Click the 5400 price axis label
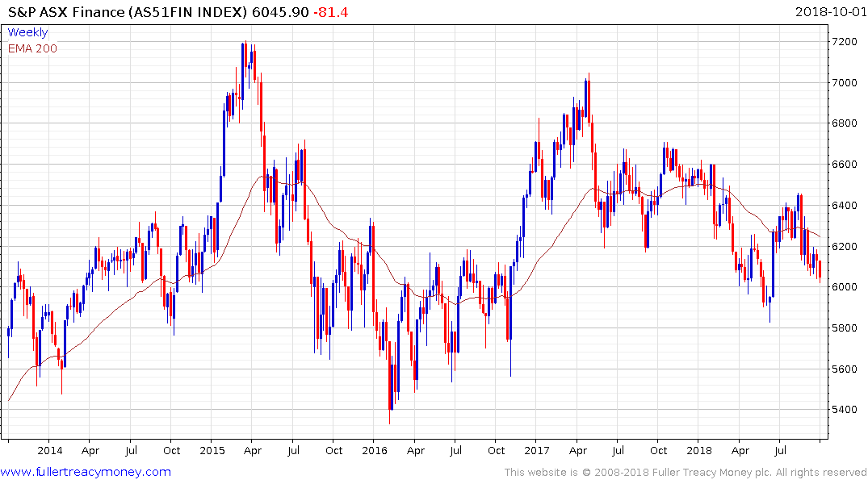The image size is (868, 484). (x=845, y=409)
